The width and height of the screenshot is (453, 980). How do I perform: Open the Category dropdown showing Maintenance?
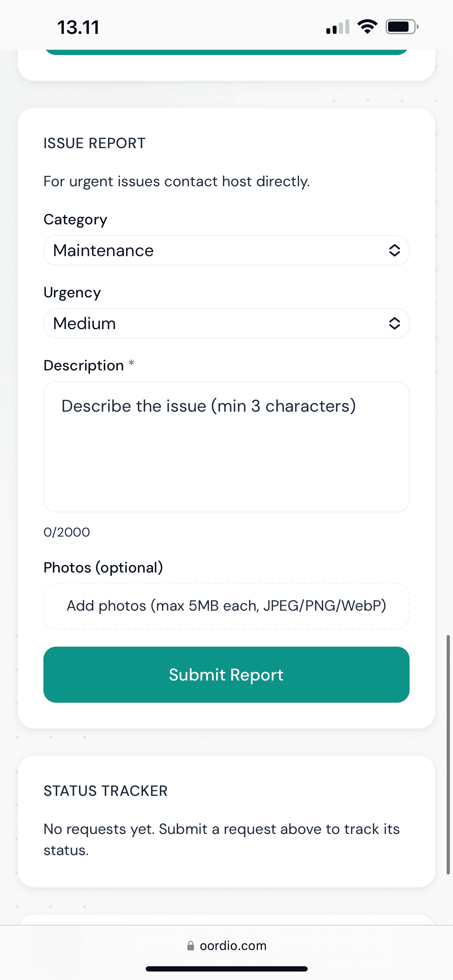226,250
